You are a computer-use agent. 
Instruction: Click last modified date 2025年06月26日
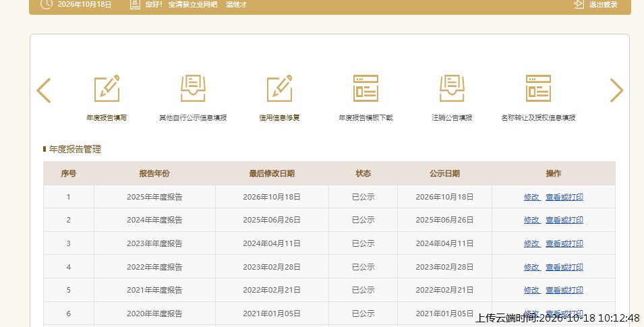(x=272, y=220)
